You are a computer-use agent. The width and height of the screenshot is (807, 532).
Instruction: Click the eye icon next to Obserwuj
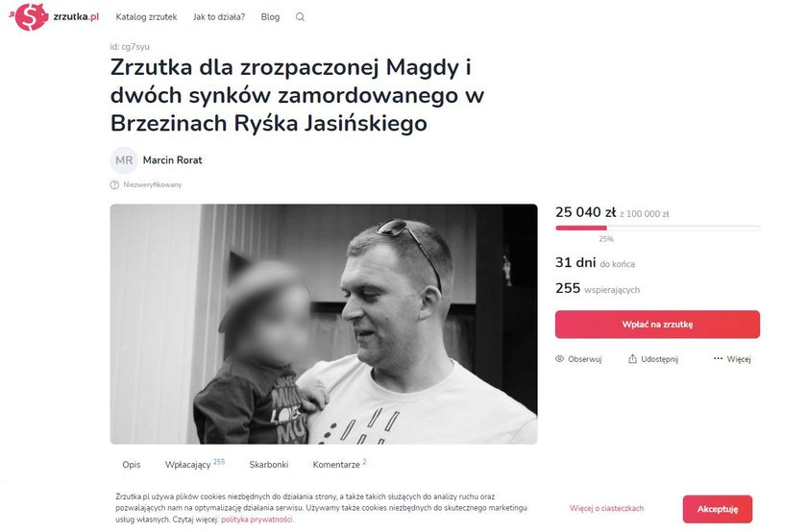pos(559,358)
